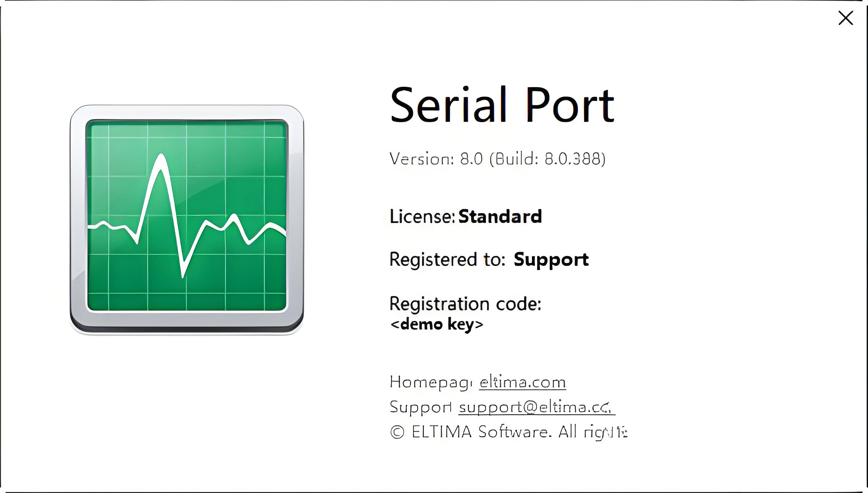This screenshot has height=493, width=868.
Task: Click the "Homepage" label
Action: point(430,382)
